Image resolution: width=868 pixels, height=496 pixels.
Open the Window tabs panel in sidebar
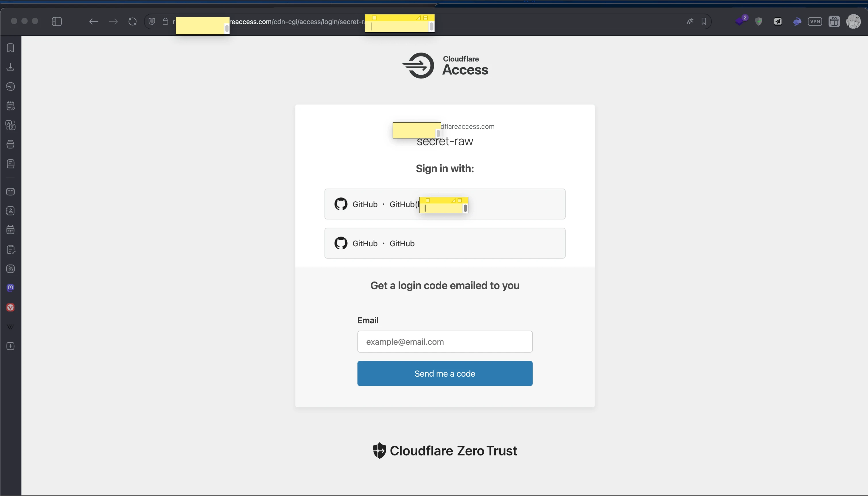tap(11, 144)
